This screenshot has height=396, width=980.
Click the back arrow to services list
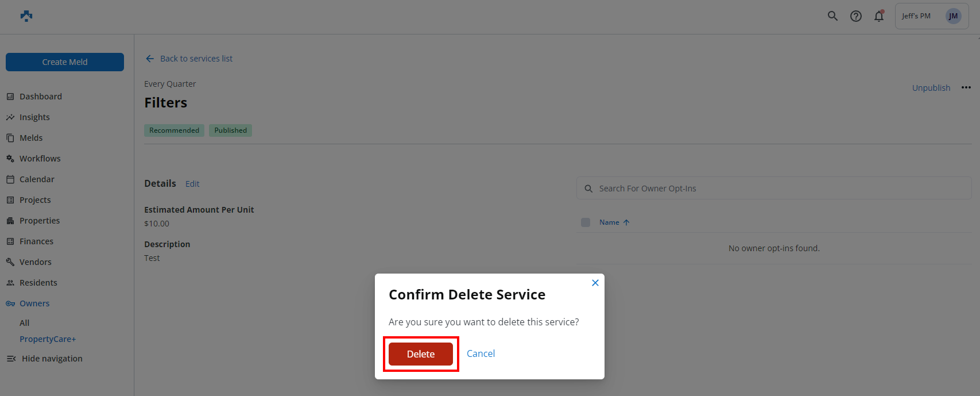[150, 59]
